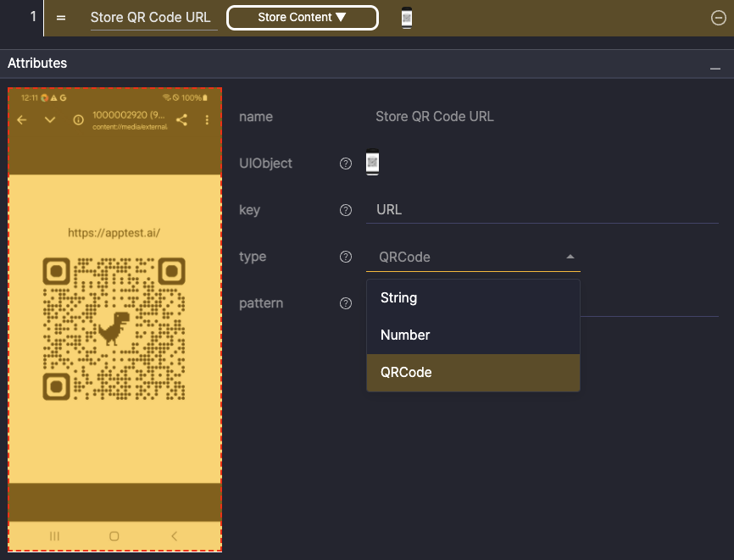Viewport: 734px width, 560px height.
Task: Click the help icon beside pattern
Action: click(x=345, y=303)
